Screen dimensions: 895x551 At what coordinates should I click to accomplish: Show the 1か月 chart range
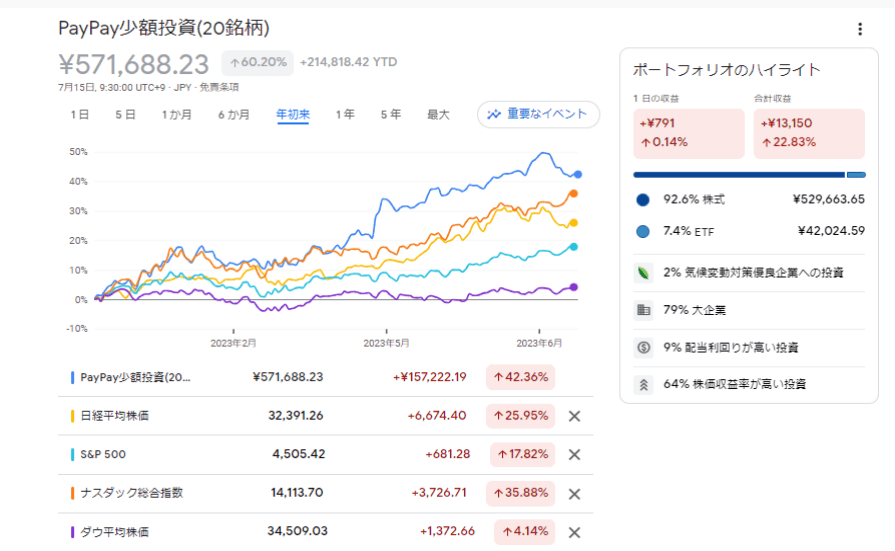pos(177,115)
